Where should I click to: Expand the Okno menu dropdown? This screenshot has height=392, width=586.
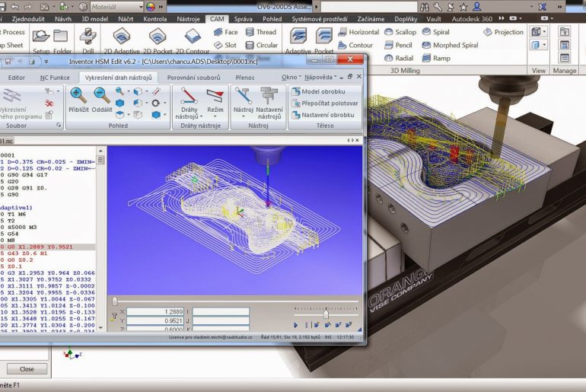point(291,77)
